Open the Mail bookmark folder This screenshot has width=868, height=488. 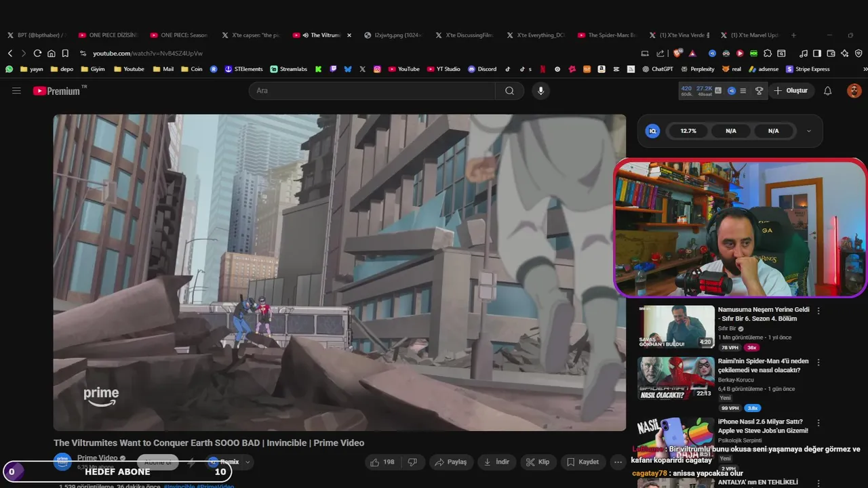(x=163, y=69)
